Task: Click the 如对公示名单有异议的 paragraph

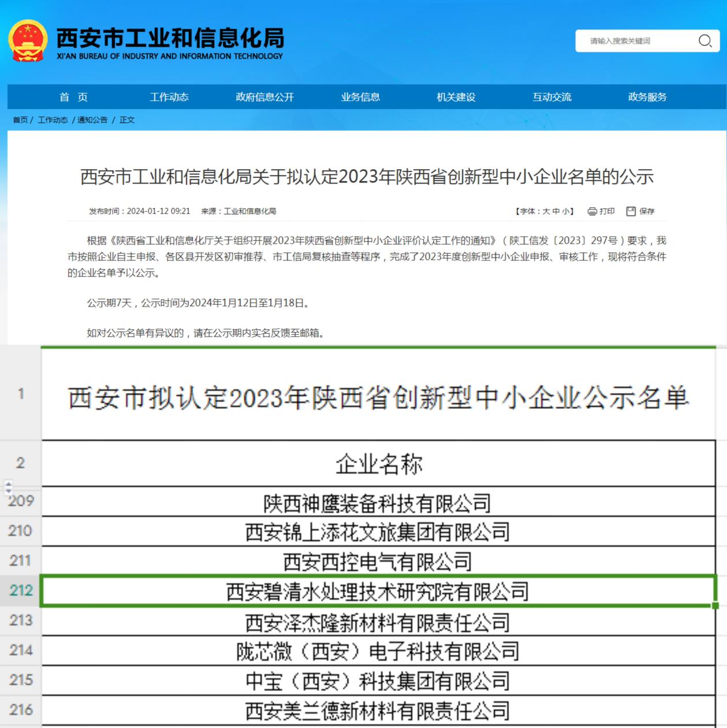Action: pos(206,333)
